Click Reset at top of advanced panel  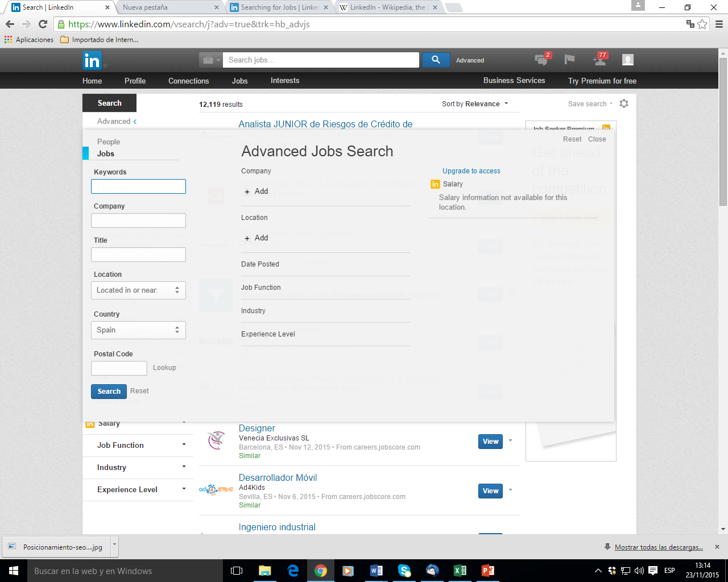(x=572, y=139)
